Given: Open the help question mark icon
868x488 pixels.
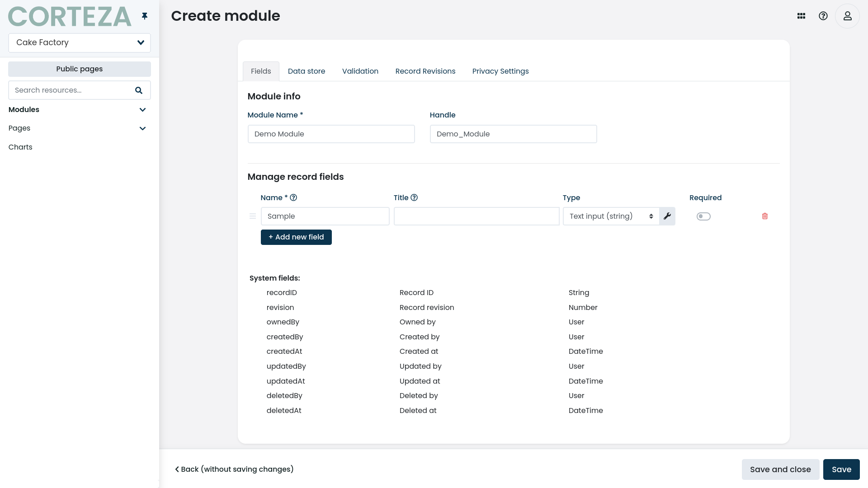Looking at the screenshot, I should click(823, 16).
